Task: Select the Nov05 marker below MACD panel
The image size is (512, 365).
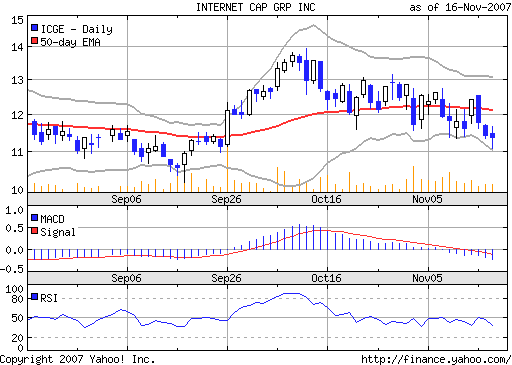Action: point(427,278)
